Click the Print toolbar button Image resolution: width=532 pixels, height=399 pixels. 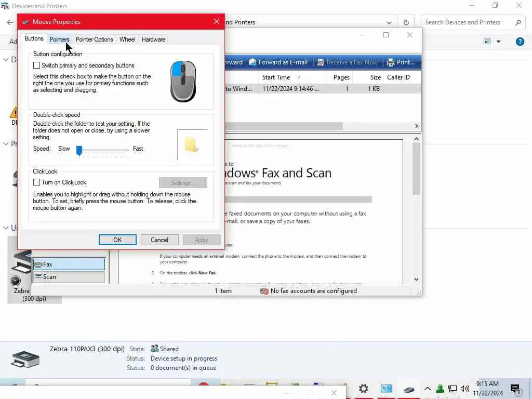[401, 62]
